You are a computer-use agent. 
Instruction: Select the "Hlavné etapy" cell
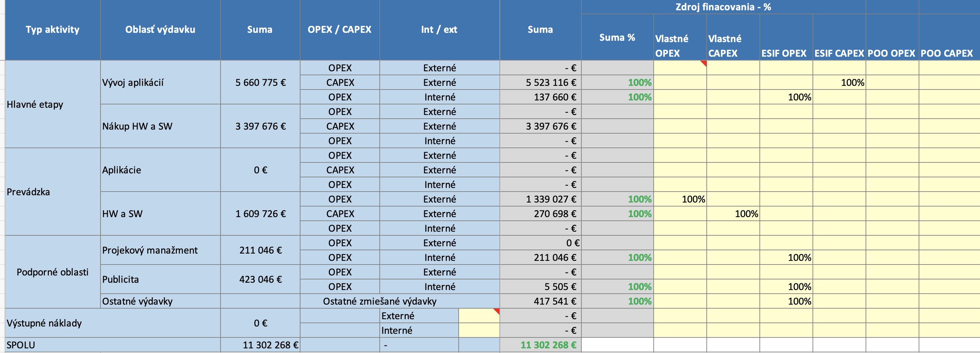coord(35,104)
